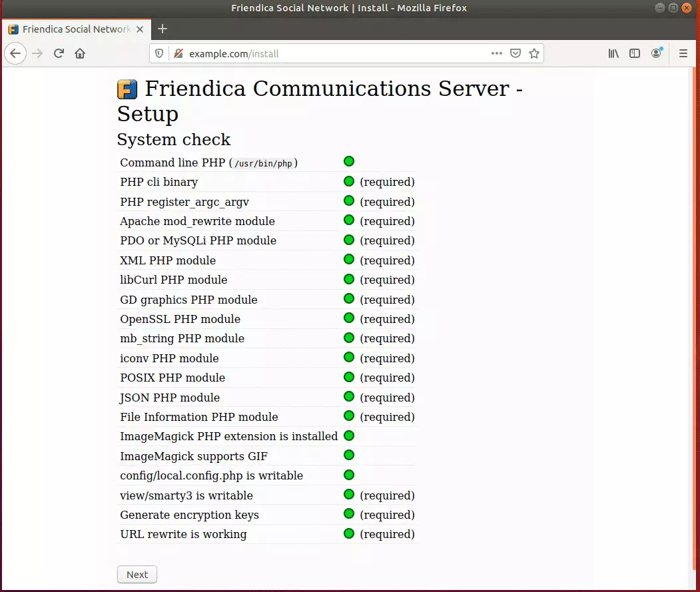The width and height of the screenshot is (700, 592).
Task: Maximize the Firefox window
Action: tap(673, 7)
